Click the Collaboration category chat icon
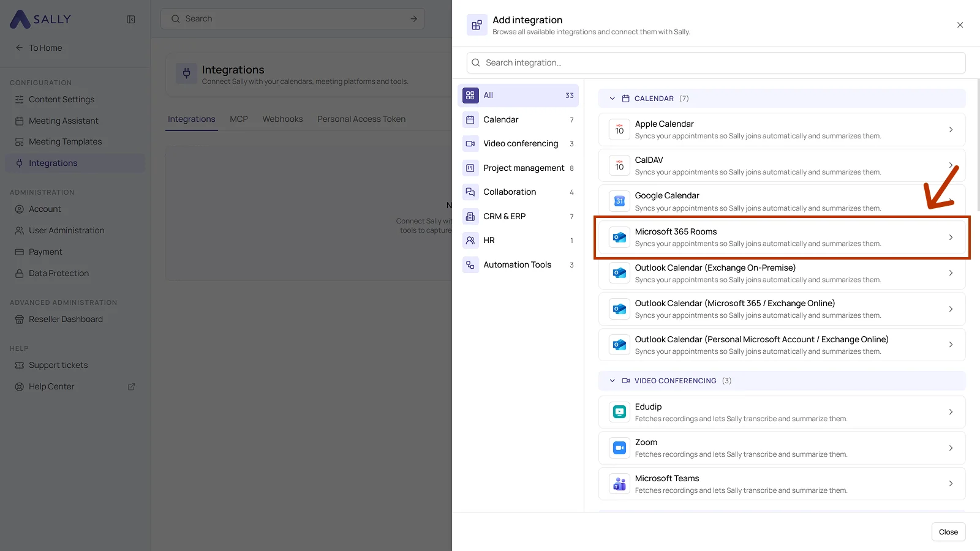980x551 pixels. (470, 192)
